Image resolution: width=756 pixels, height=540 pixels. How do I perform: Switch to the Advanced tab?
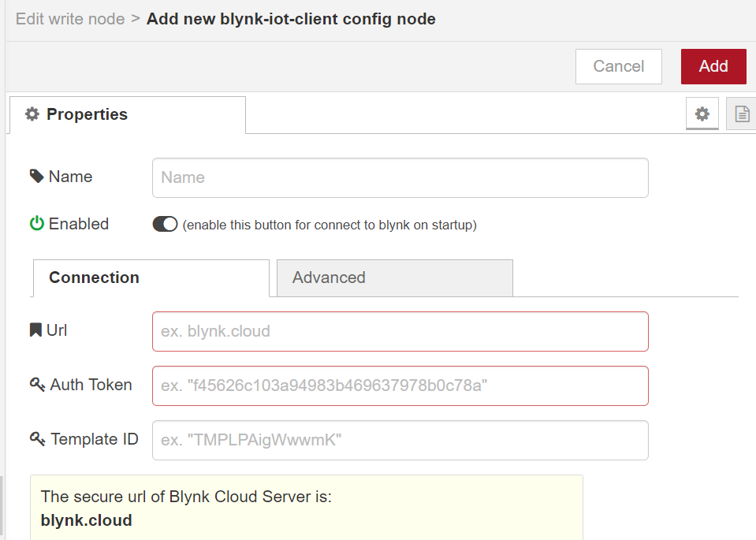click(x=394, y=277)
